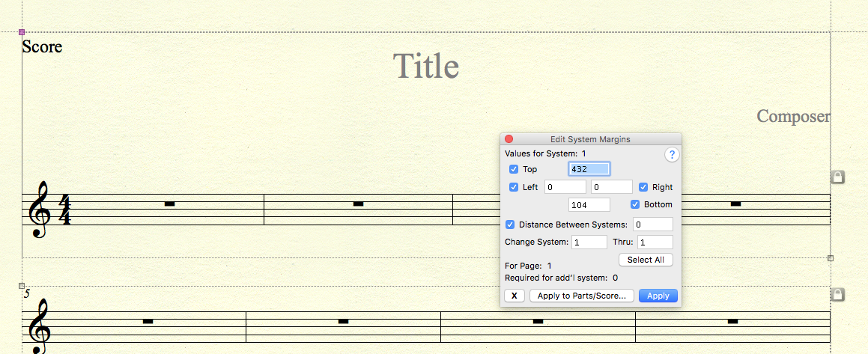Click the X button in the dialog
This screenshot has height=354, width=868.
click(514, 296)
